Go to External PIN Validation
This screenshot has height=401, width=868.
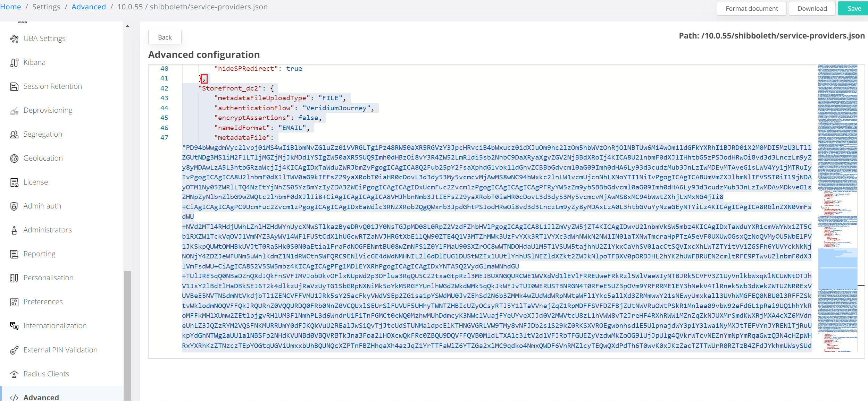coord(60,350)
